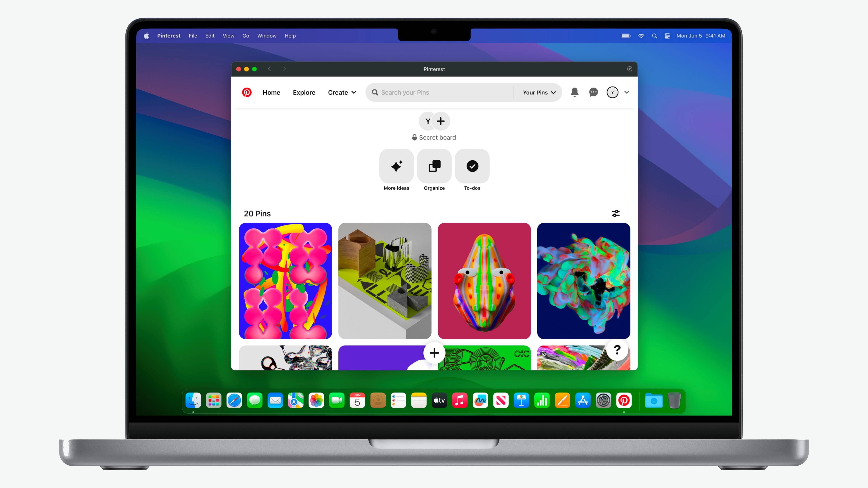
Task: Click the filter/sort icon next to 20 Pins
Action: [x=616, y=213]
